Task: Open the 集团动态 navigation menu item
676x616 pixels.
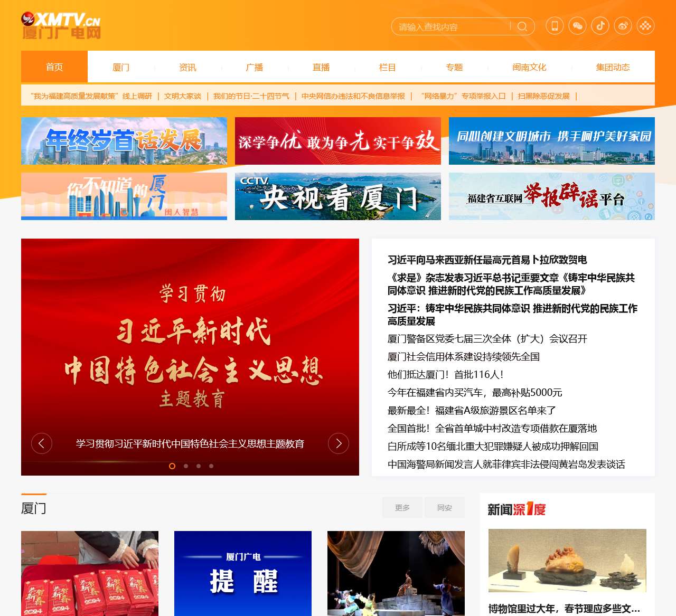Action: click(613, 67)
